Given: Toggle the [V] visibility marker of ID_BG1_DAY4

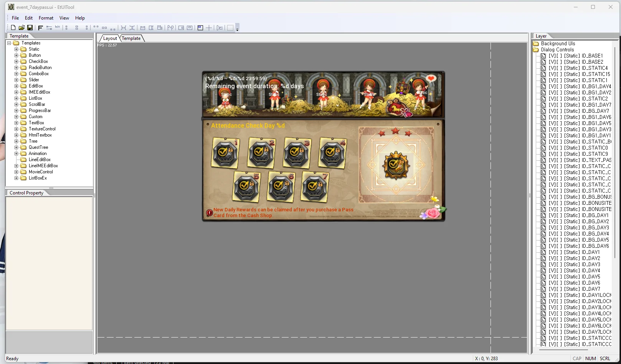Looking at the screenshot, I should point(552,86).
